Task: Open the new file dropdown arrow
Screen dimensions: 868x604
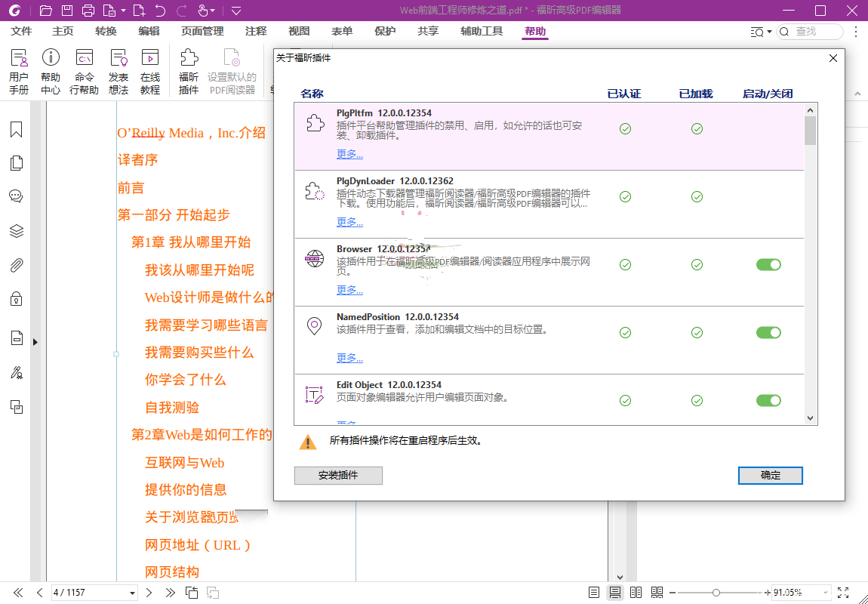Action: tap(123, 11)
